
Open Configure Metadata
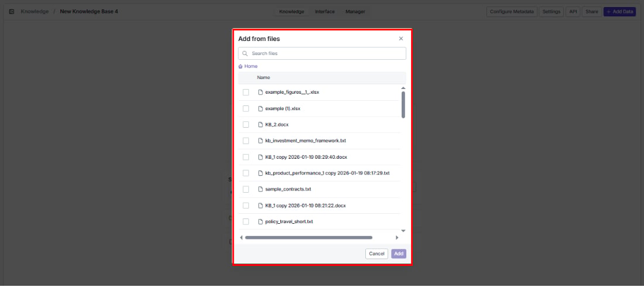(x=512, y=12)
